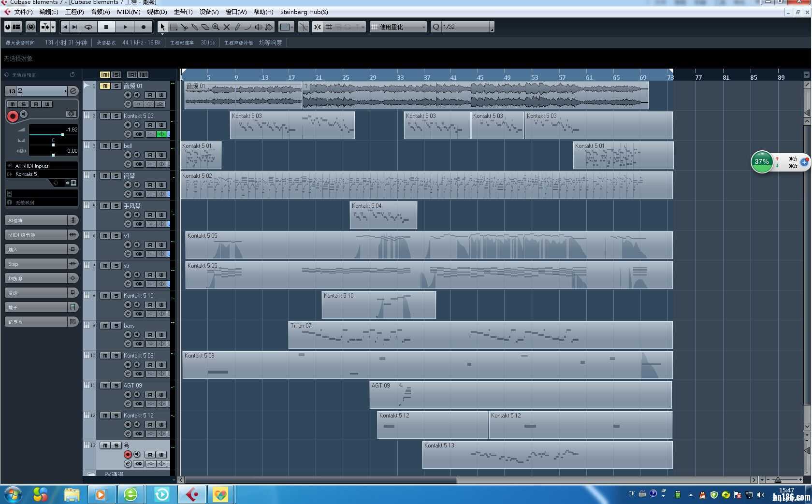Click the transport Play button
The width and height of the screenshot is (812, 504).
[x=125, y=27]
